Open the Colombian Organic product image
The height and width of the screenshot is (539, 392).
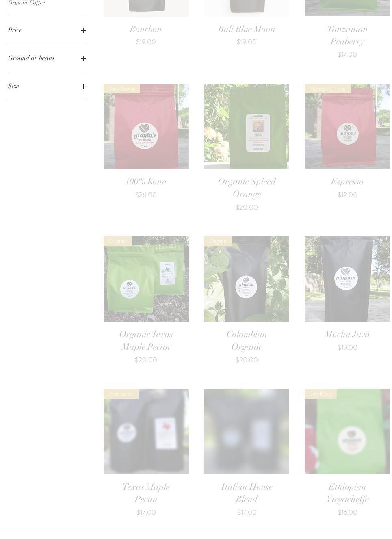[247, 279]
